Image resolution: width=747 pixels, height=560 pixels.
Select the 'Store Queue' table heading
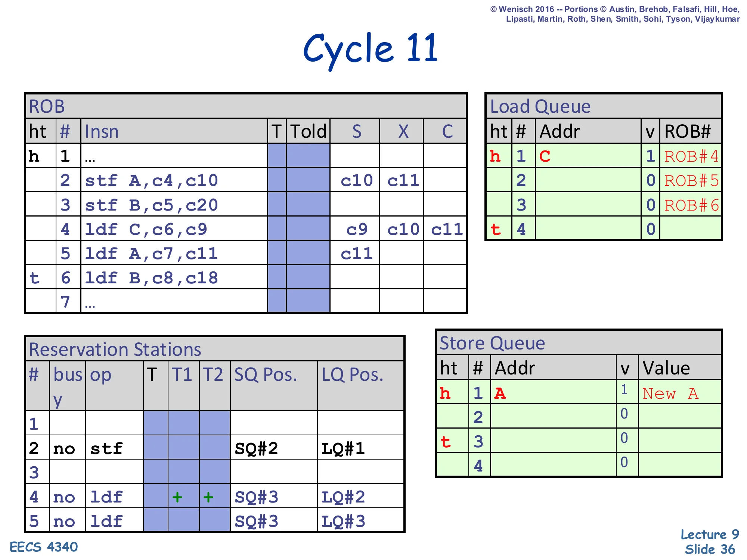(492, 343)
